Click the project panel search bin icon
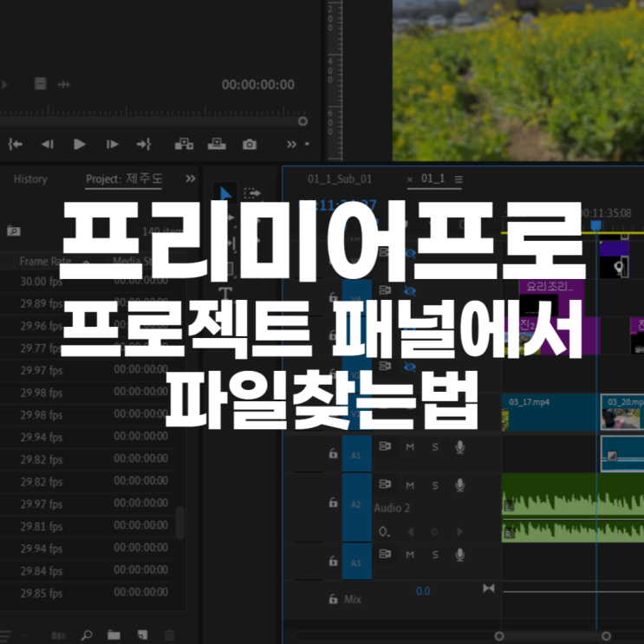The height and width of the screenshot is (644, 644). click(14, 231)
